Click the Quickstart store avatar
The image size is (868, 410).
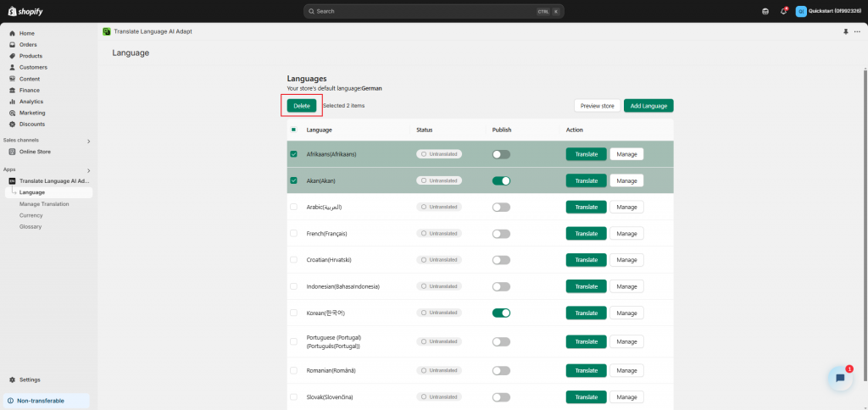point(801,11)
